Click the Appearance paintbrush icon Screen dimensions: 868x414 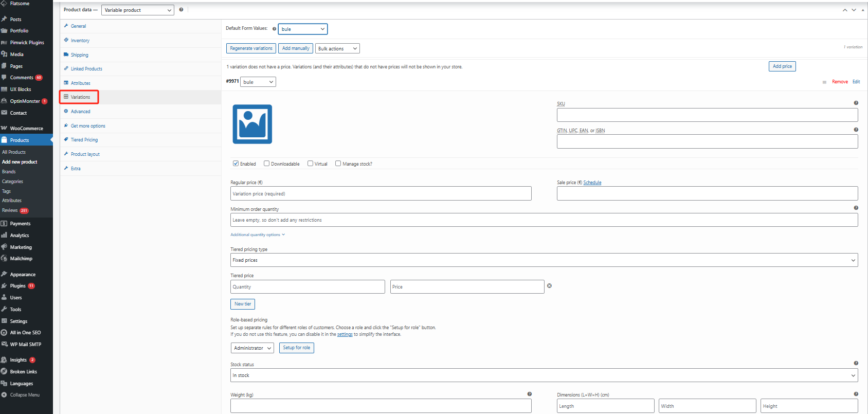(4, 274)
